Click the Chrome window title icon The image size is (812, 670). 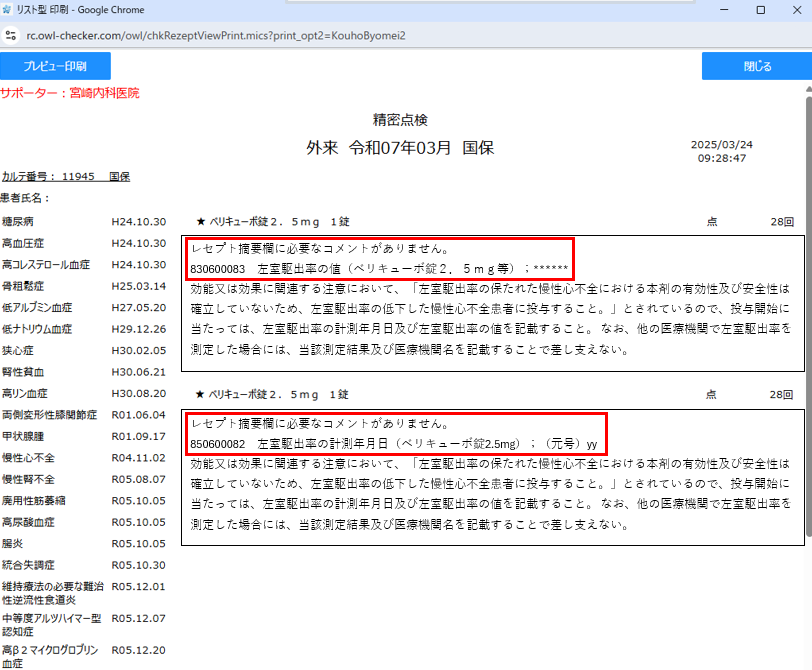7,9
